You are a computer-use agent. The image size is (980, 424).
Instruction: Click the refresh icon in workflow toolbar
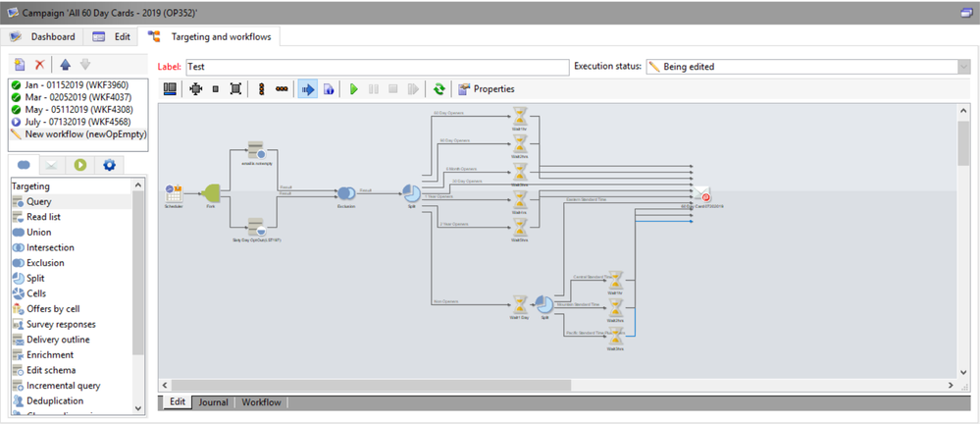pos(439,89)
